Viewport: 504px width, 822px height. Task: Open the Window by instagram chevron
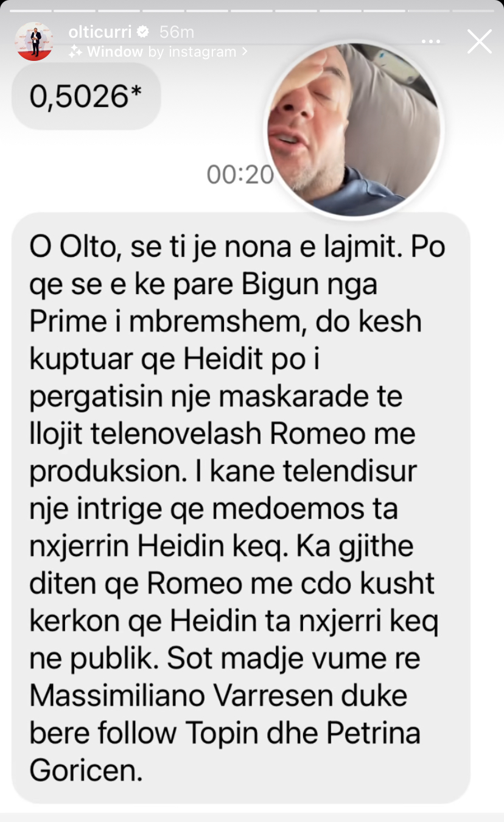(245, 52)
